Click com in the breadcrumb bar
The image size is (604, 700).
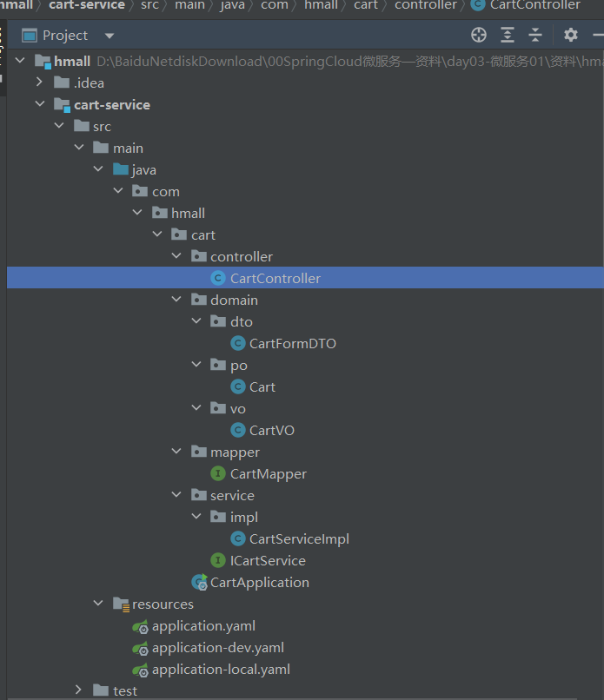point(275,5)
